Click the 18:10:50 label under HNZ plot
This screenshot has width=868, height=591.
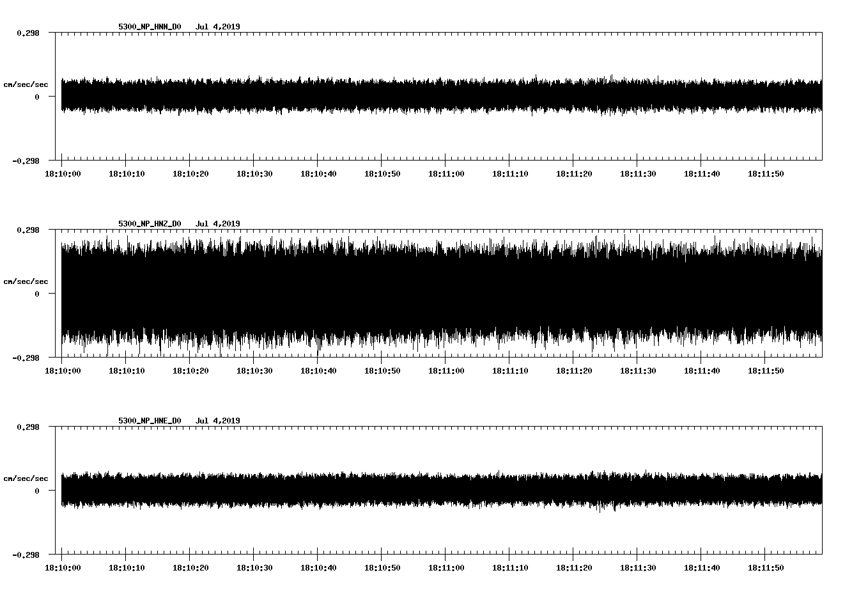tap(382, 371)
